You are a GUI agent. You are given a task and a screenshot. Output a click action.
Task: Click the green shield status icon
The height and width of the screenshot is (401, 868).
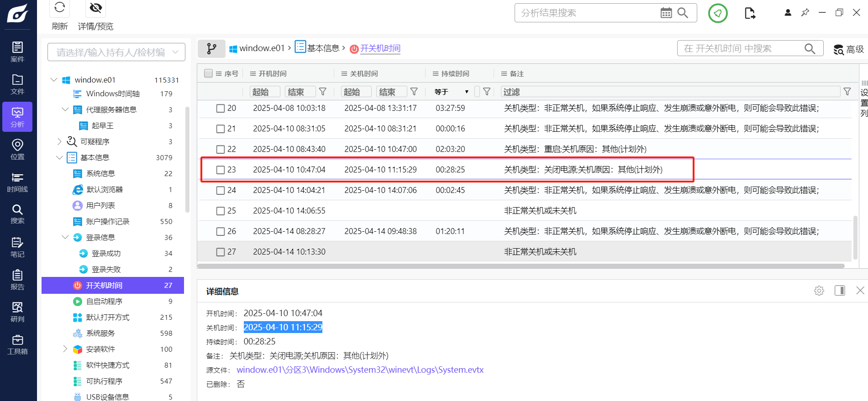718,13
